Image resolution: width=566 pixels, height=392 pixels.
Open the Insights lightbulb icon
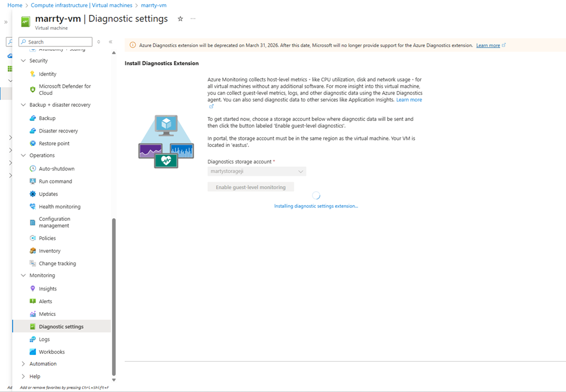coord(33,289)
